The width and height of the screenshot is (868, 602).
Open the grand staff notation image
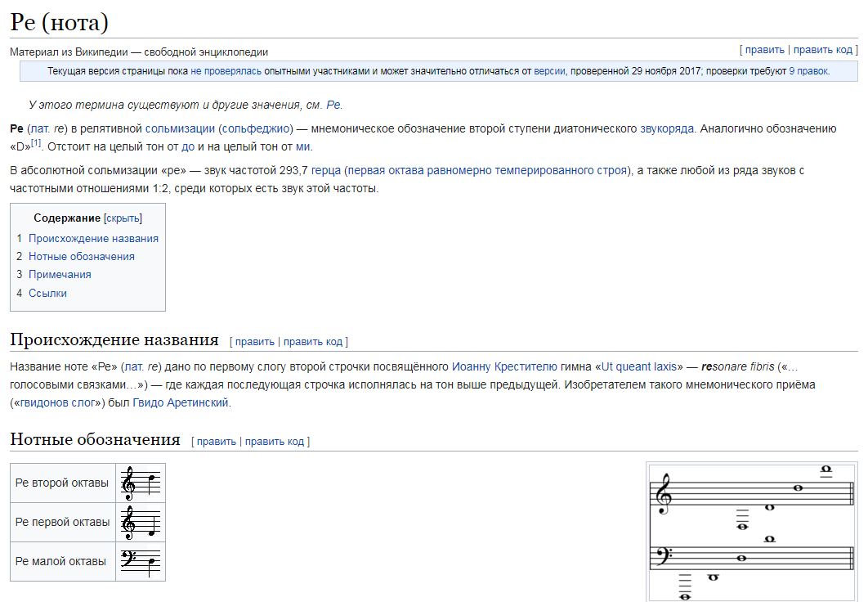[x=753, y=533]
